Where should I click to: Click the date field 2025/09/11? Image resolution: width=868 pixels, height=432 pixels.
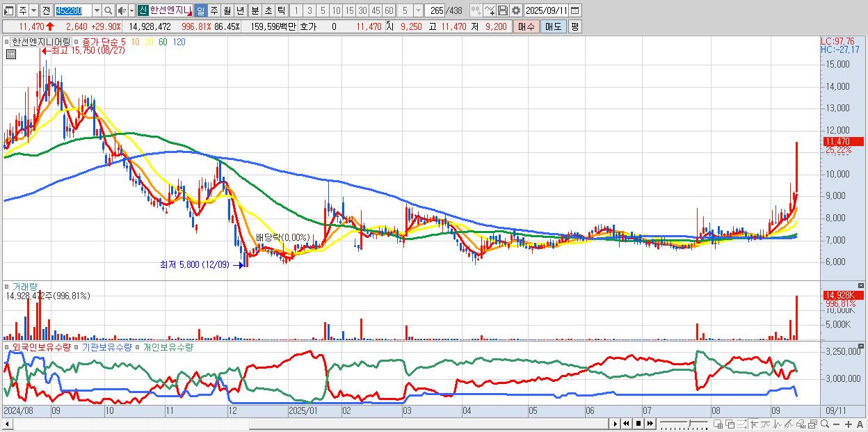click(x=547, y=10)
